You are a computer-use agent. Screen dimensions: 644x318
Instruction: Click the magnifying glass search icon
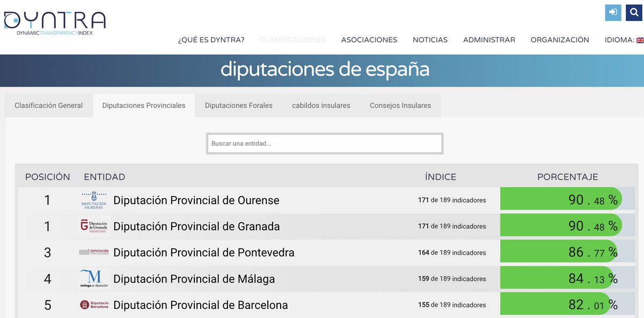coord(633,12)
